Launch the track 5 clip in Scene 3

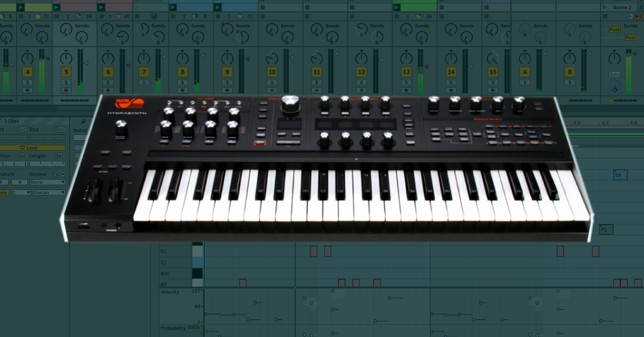click(x=57, y=8)
